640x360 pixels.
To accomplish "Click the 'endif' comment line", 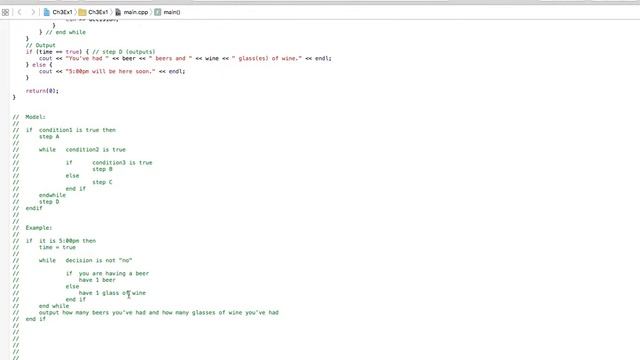I will [x=34, y=208].
